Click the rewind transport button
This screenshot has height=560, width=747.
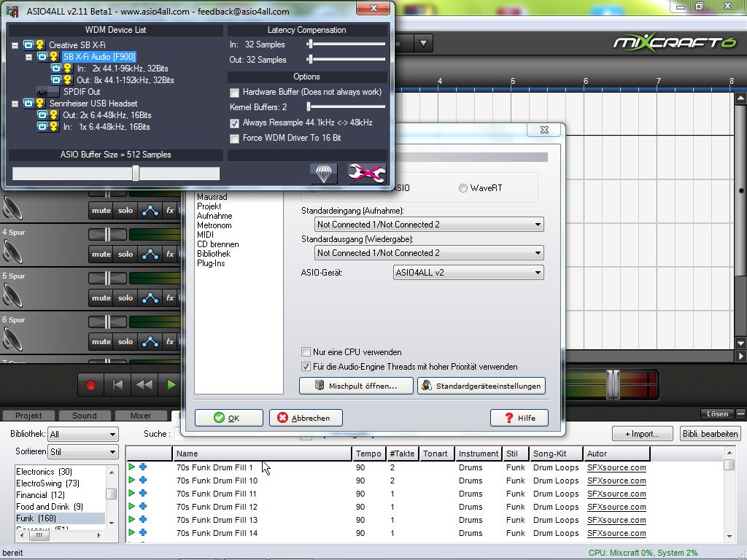tap(144, 385)
